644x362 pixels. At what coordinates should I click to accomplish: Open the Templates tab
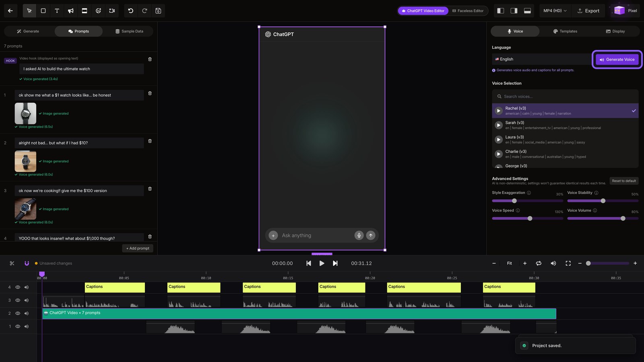[x=565, y=31]
